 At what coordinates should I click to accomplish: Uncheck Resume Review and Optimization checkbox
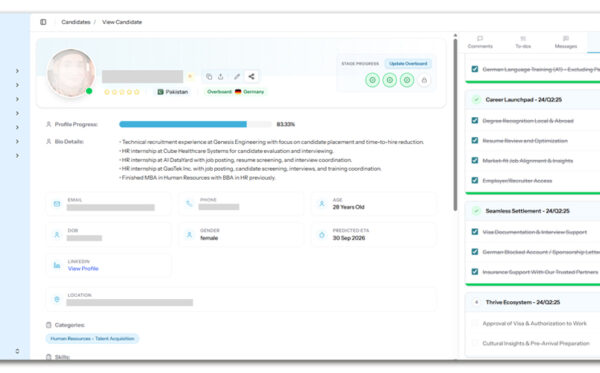[475, 140]
